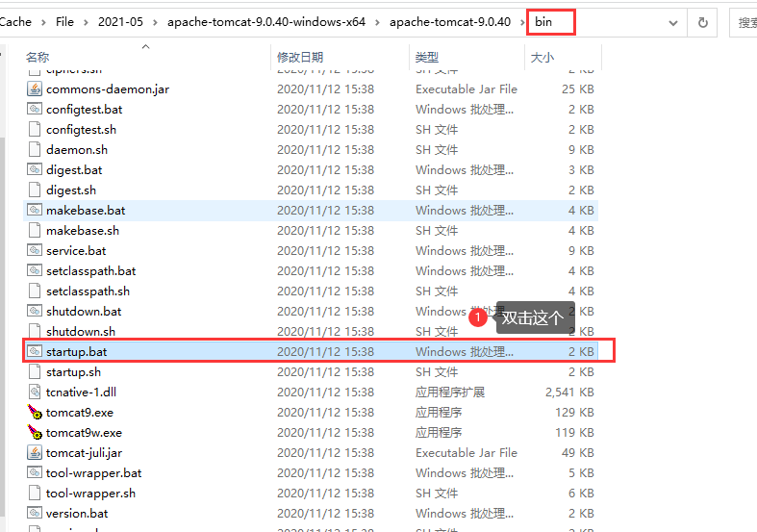Select the file name daemon.sh
Viewport: 757px width, 532px height.
click(77, 150)
